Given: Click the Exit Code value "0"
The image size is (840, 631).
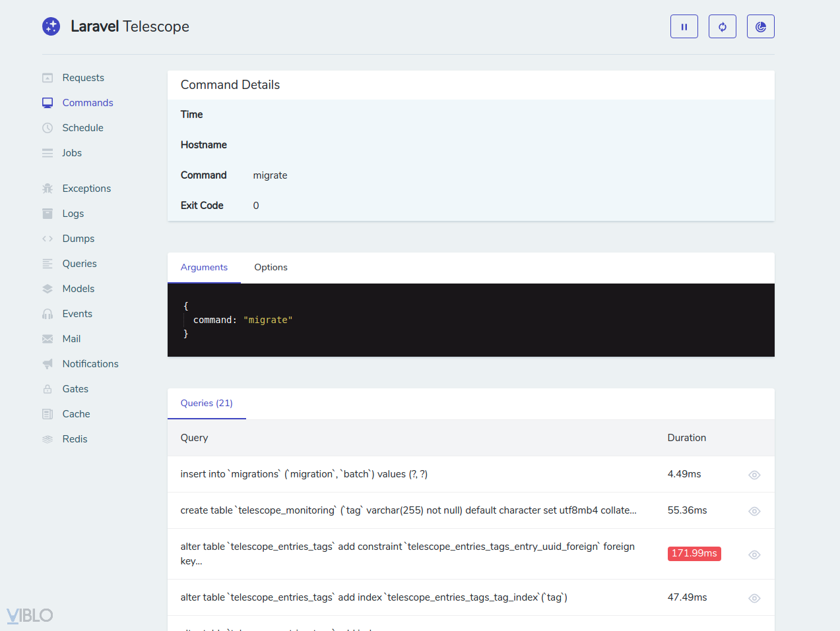Looking at the screenshot, I should (256, 206).
